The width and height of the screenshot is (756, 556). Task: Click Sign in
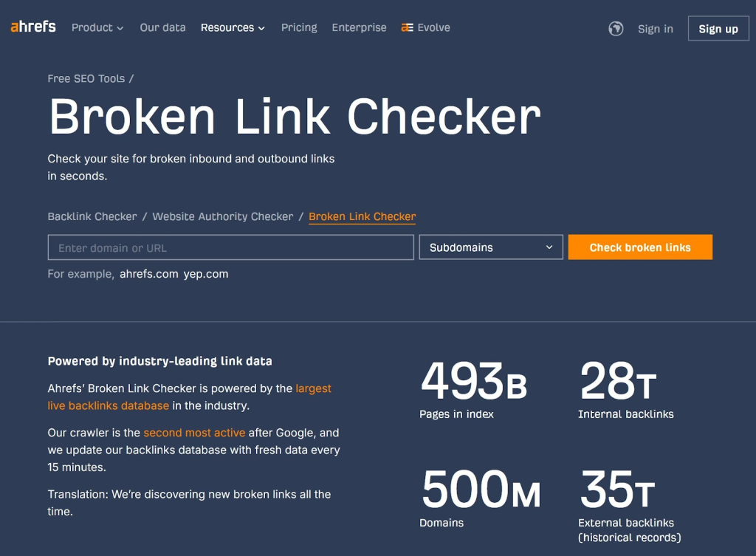[x=656, y=29]
